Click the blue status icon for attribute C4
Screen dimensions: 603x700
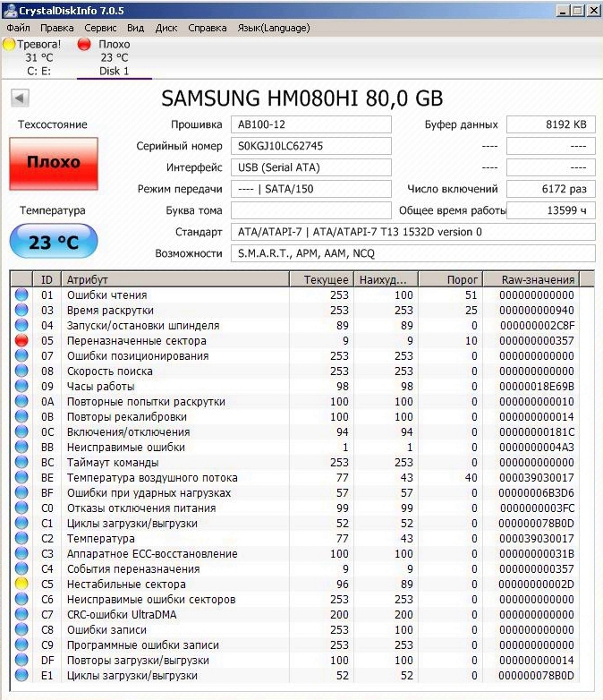pyautogui.click(x=21, y=568)
